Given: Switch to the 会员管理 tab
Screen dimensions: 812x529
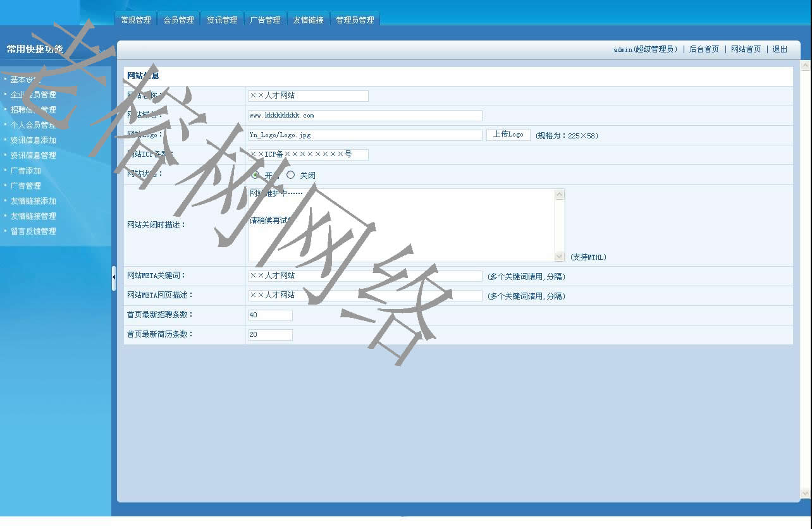Looking at the screenshot, I should click(x=179, y=20).
